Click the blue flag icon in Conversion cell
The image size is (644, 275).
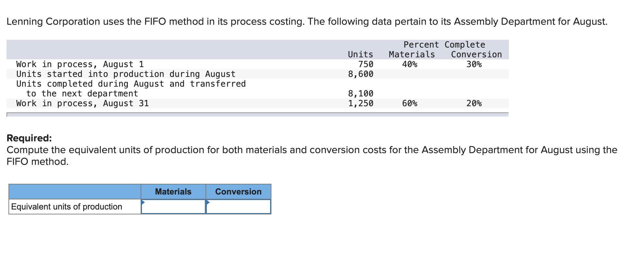[x=208, y=202]
